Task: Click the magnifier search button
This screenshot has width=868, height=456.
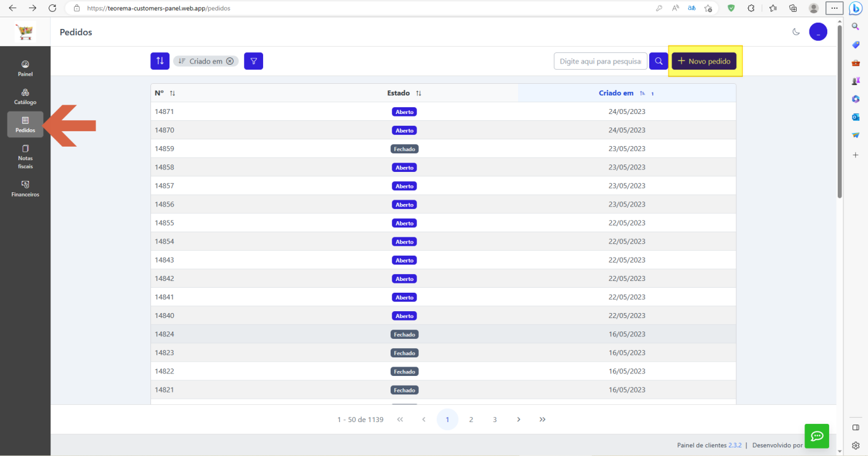Action: click(659, 61)
